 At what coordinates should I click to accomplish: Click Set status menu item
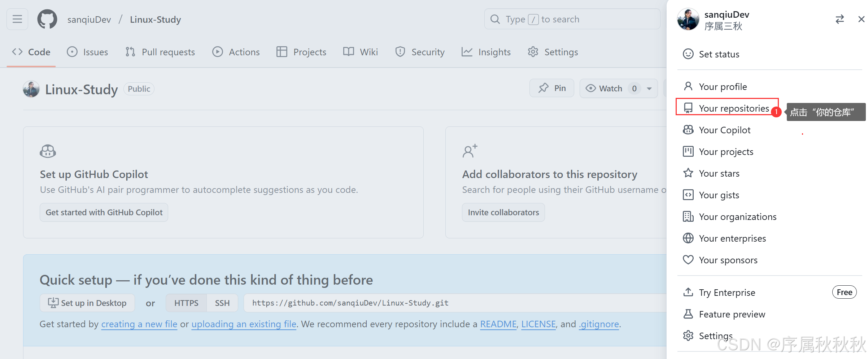pyautogui.click(x=770, y=54)
